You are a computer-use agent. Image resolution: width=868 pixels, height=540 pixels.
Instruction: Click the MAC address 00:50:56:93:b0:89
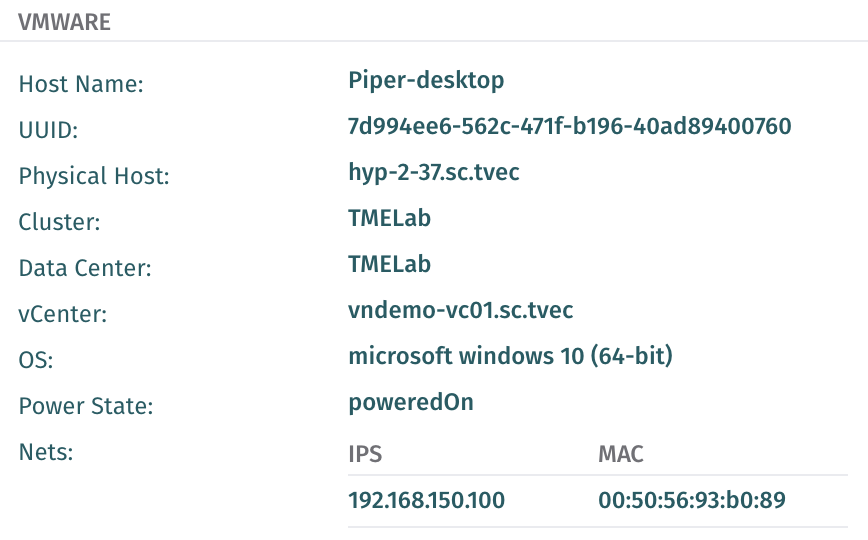(692, 500)
